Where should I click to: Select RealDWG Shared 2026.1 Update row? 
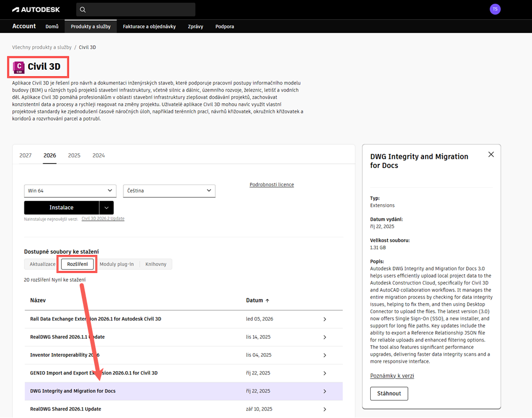click(x=184, y=409)
